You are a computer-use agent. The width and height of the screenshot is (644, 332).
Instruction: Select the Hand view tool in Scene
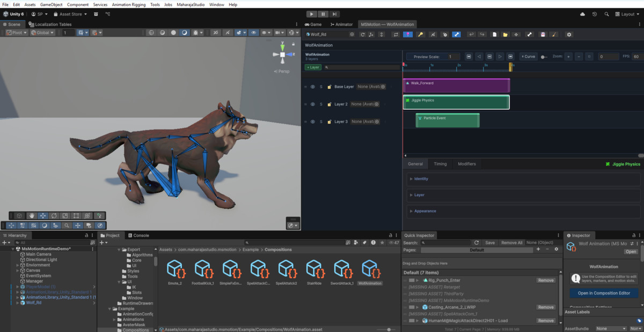(32, 215)
